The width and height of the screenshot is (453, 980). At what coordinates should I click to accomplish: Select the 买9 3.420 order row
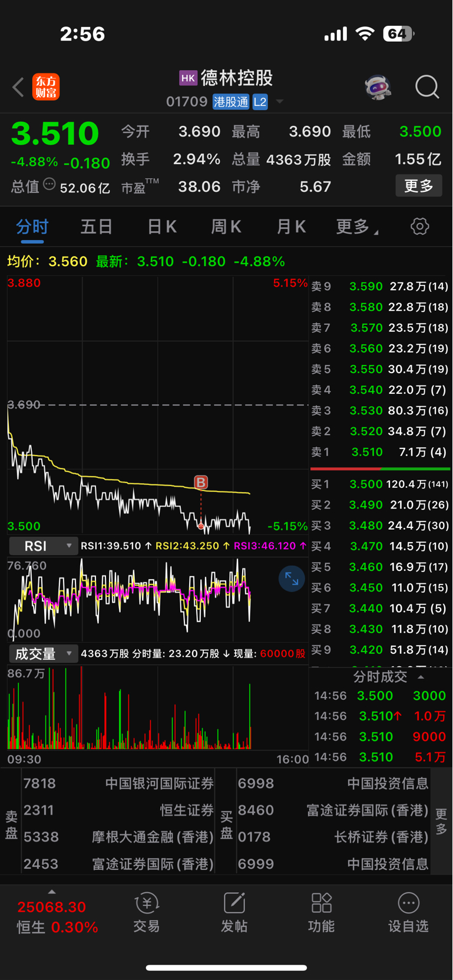pyautogui.click(x=380, y=650)
